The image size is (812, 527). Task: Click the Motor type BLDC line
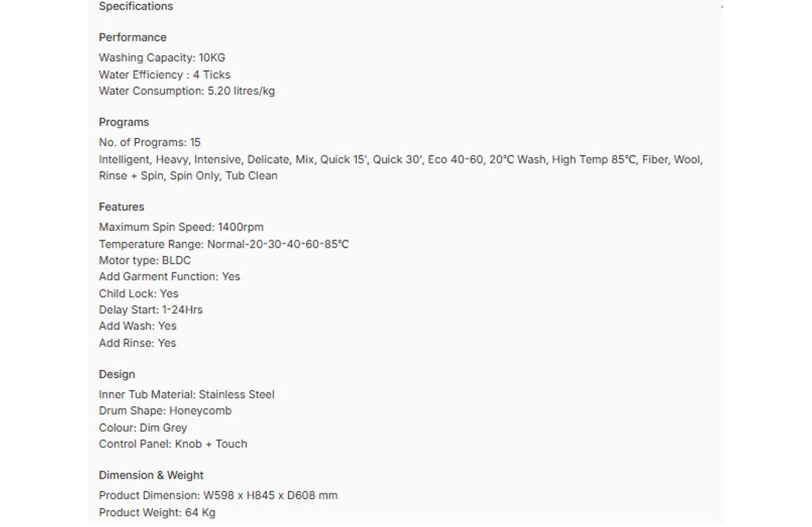point(145,260)
